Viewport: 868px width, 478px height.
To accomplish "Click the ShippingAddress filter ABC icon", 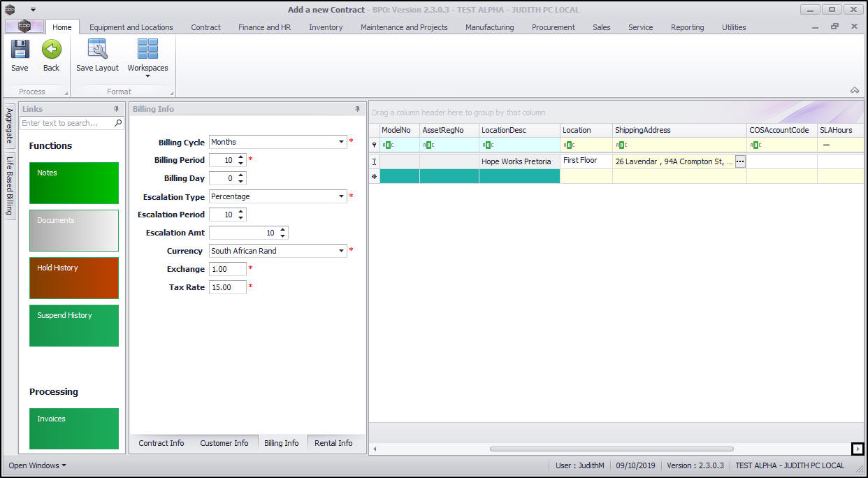I will click(621, 145).
